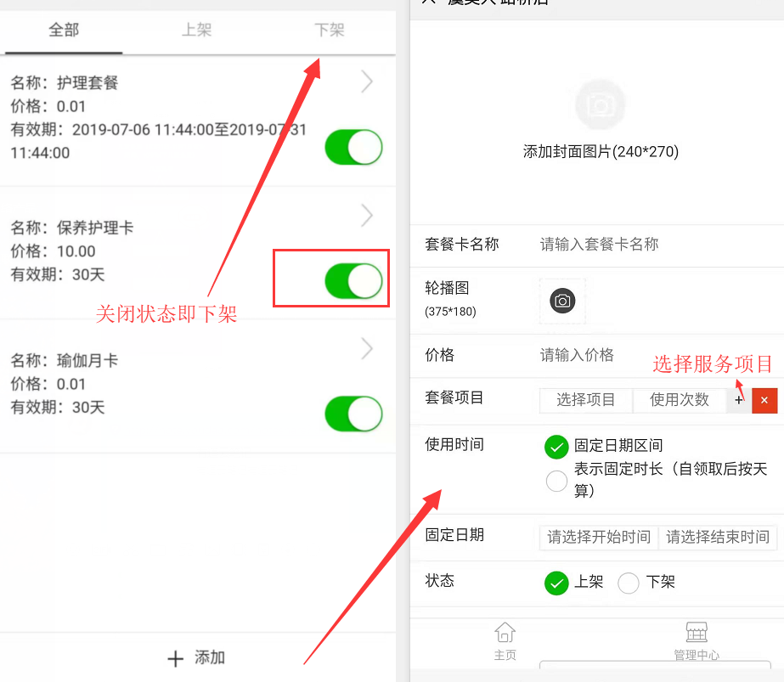Switch to the 上架 tab
784x682 pixels.
point(196,30)
